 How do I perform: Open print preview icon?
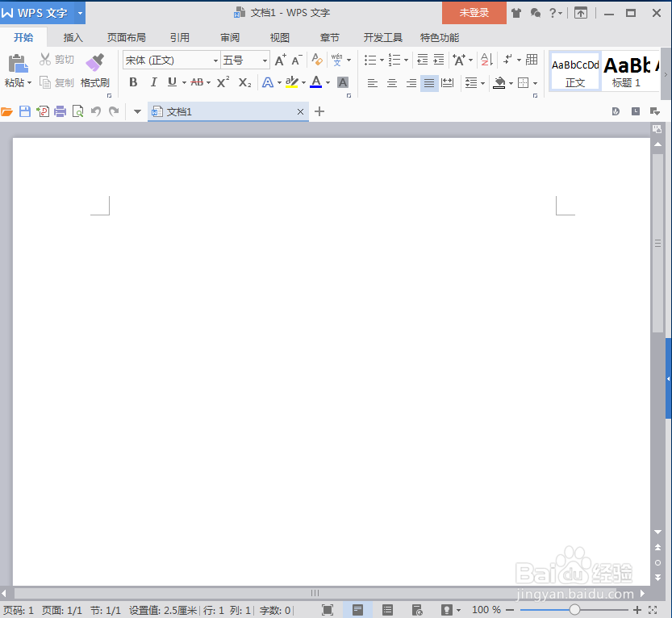[x=78, y=112]
